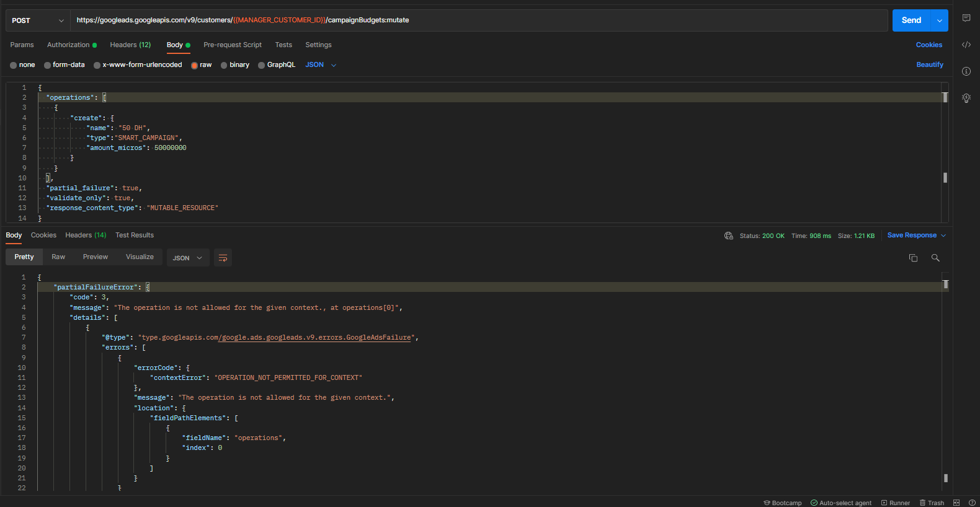The image size is (980, 507).
Task: Open the request body JSON type dropdown
Action: pyautogui.click(x=321, y=65)
